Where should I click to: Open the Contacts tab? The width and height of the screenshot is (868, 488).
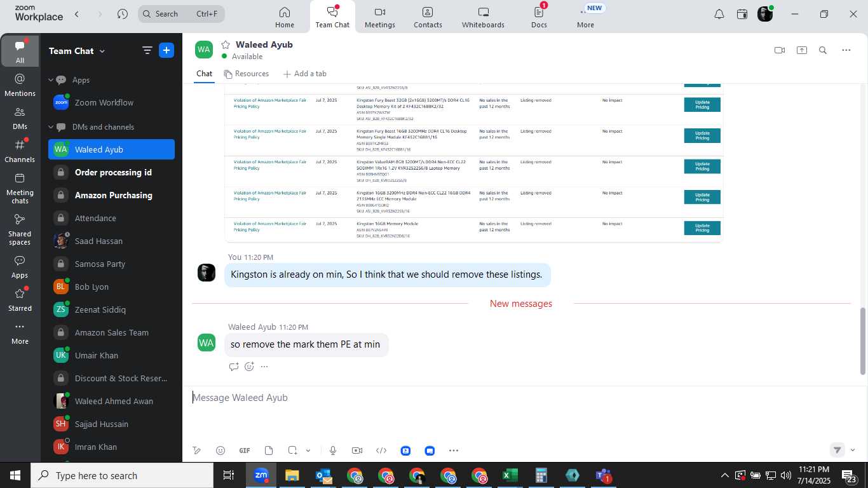pos(428,17)
